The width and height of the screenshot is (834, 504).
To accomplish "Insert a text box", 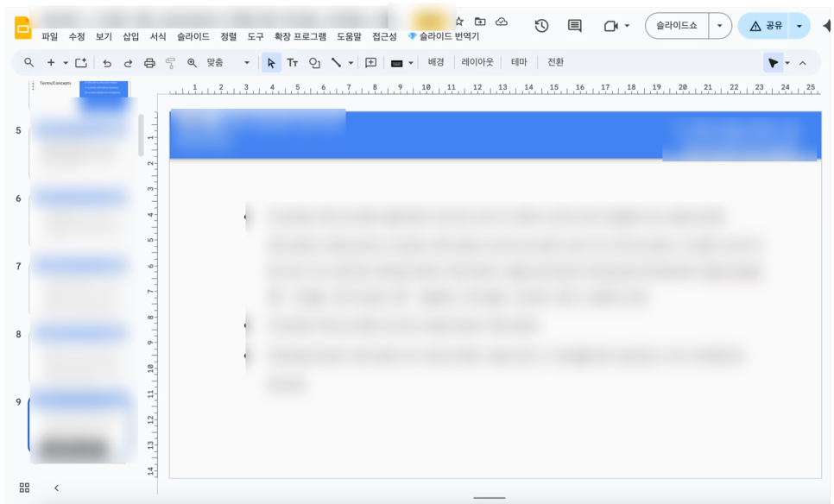I will pos(293,63).
